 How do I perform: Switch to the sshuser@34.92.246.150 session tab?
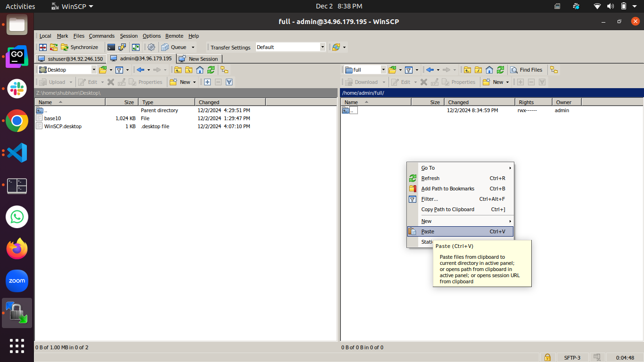click(x=71, y=59)
